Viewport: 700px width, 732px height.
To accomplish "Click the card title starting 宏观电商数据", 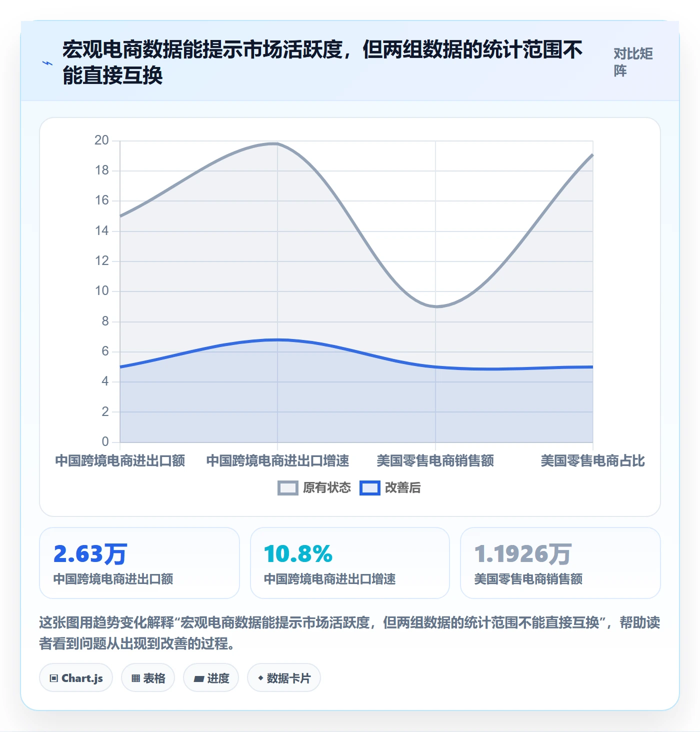I will [x=322, y=62].
